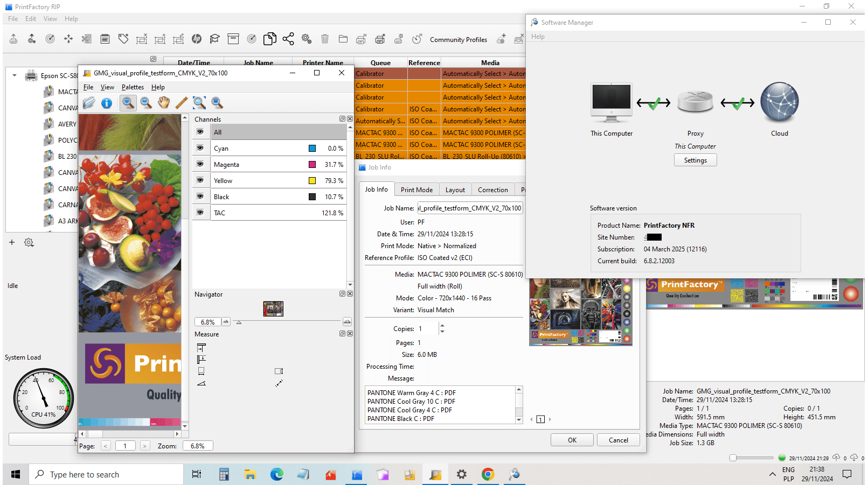Toggle the Black channel eye icon

tap(200, 196)
